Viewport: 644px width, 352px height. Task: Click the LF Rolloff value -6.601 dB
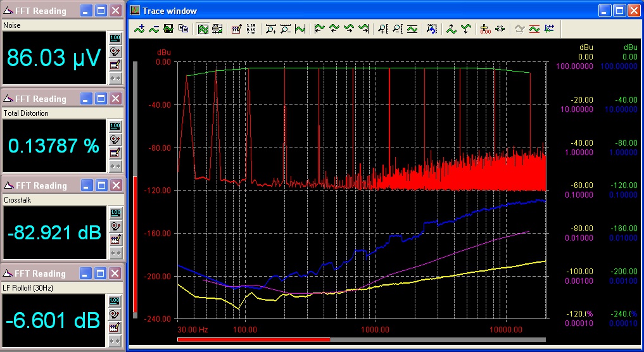click(53, 320)
